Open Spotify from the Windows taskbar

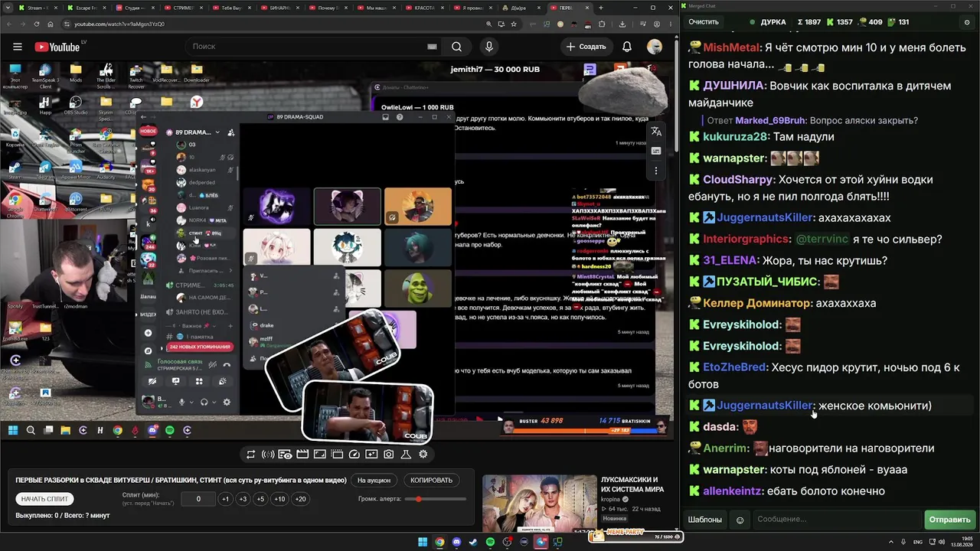tap(490, 543)
